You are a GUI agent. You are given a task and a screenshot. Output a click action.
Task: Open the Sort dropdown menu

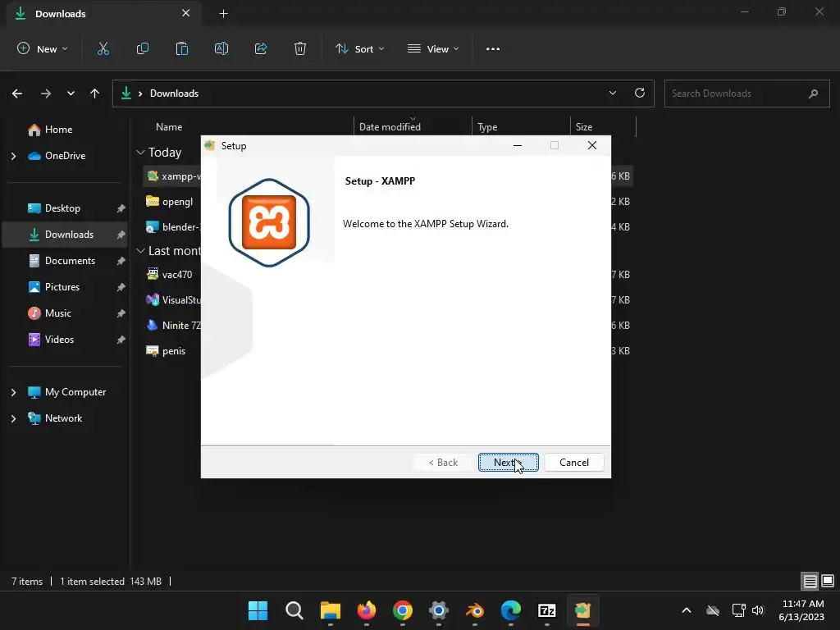360,48
